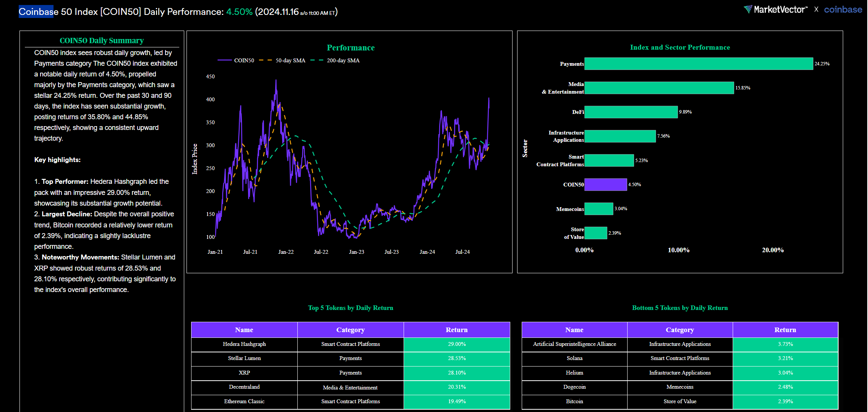Click the Jan-24 x-axis label
This screenshot has height=412, width=868.
pyautogui.click(x=427, y=252)
